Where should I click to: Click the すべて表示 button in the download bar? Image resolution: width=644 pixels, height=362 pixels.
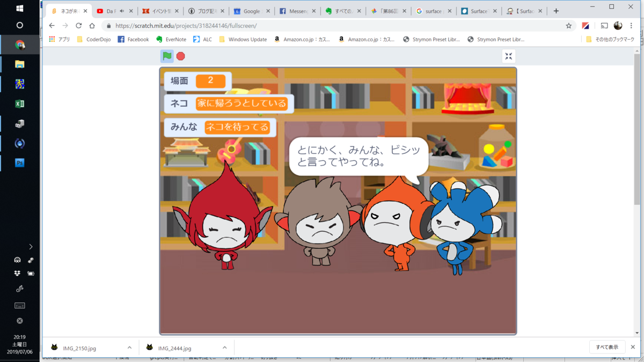coord(607,348)
